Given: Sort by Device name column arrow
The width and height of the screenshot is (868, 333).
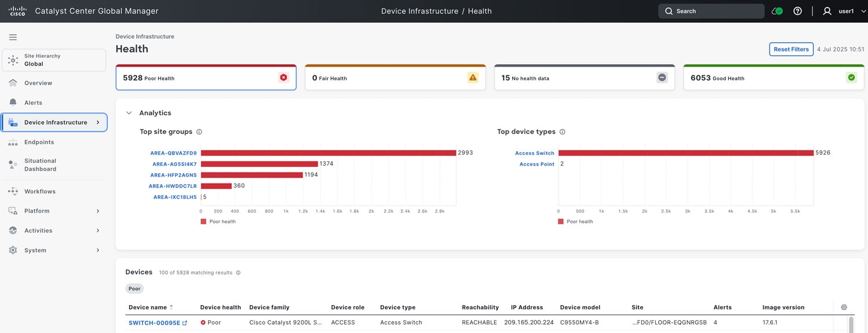Looking at the screenshot, I should 171,308.
